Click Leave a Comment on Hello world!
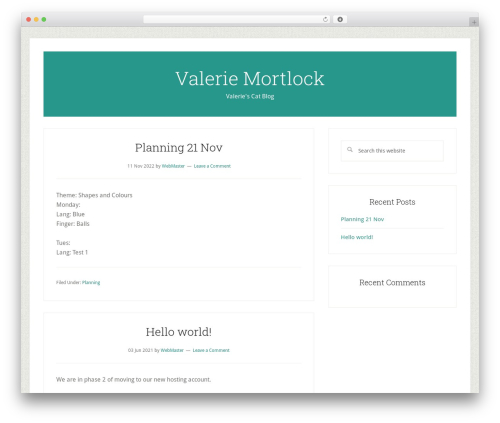 click(x=211, y=350)
